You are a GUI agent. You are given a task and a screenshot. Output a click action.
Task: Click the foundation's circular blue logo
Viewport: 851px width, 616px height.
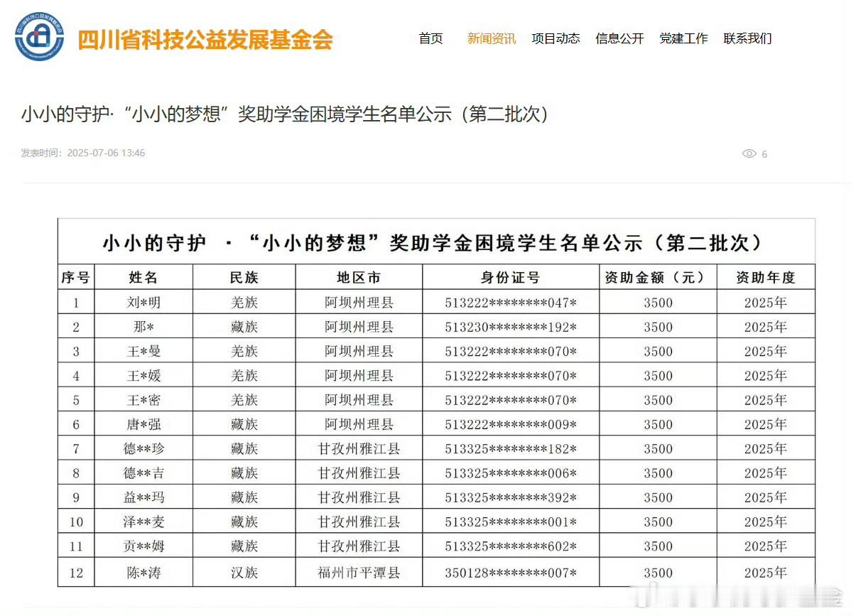point(39,37)
